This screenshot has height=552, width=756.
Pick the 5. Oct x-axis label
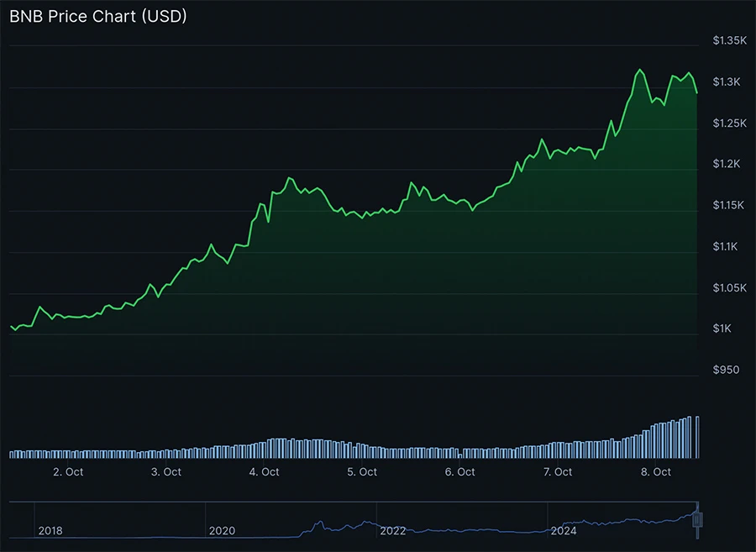362,472
